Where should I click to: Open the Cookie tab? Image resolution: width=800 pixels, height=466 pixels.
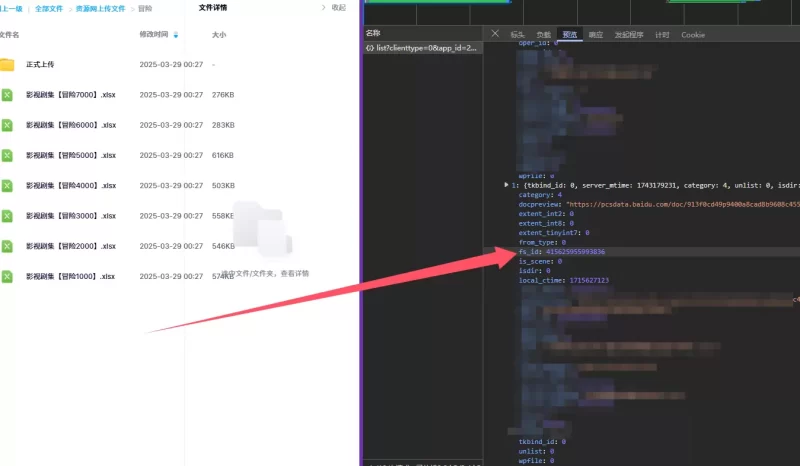click(x=693, y=35)
